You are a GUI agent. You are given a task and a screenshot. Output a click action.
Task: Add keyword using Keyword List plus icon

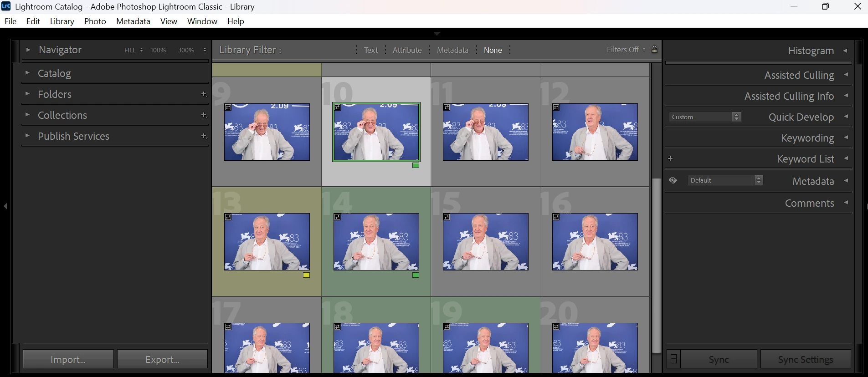[x=670, y=159]
